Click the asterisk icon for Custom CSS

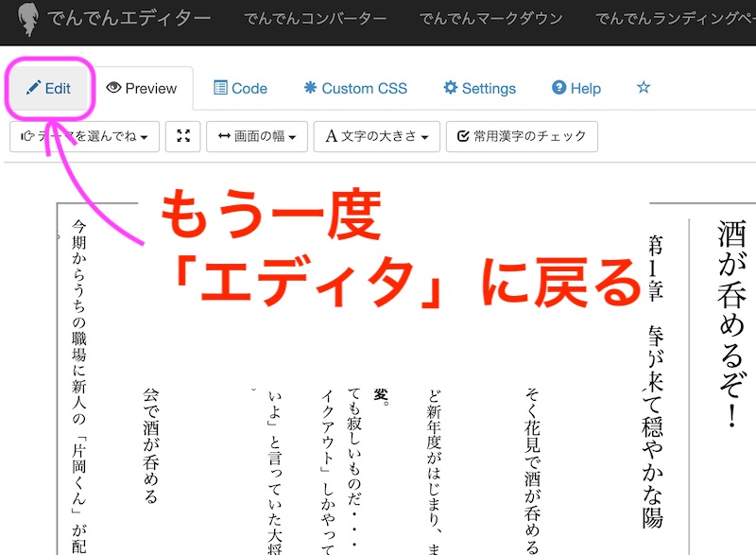click(310, 88)
